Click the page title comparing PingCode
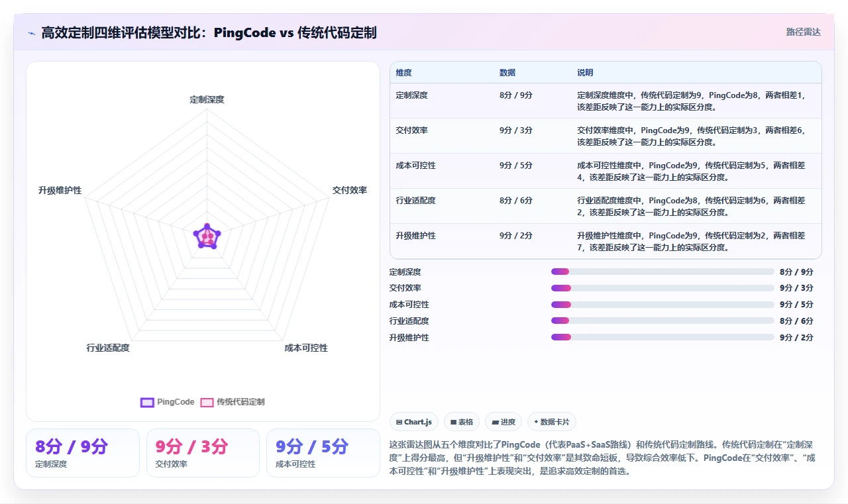 pyautogui.click(x=209, y=32)
